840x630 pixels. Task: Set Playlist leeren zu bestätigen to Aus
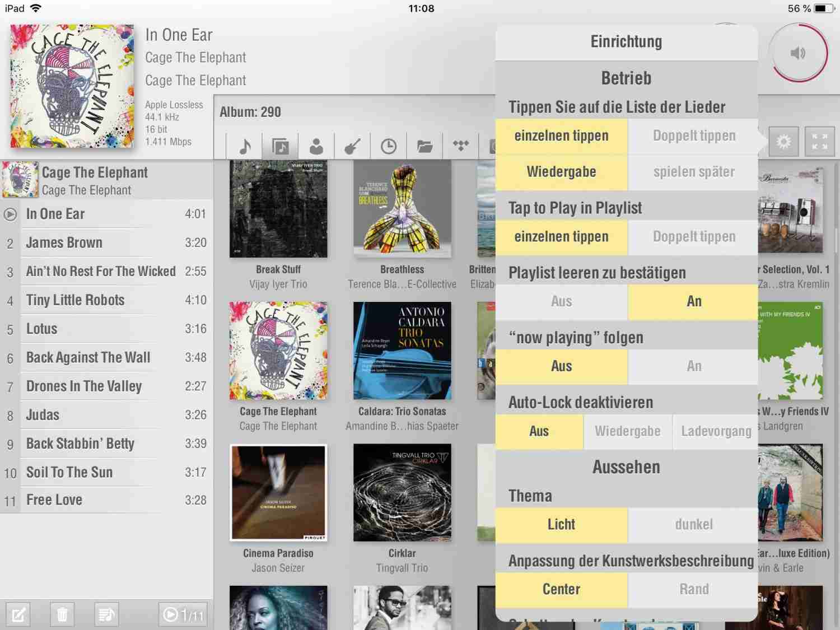(561, 302)
